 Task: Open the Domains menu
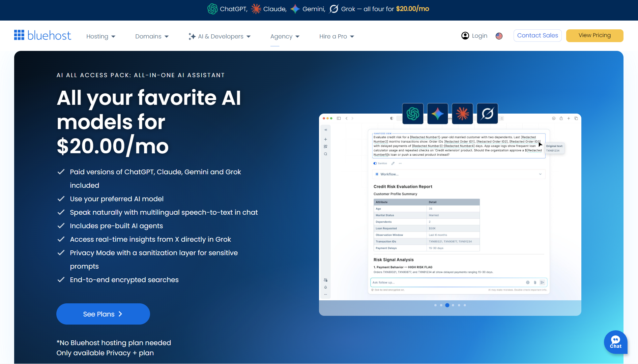pos(148,36)
